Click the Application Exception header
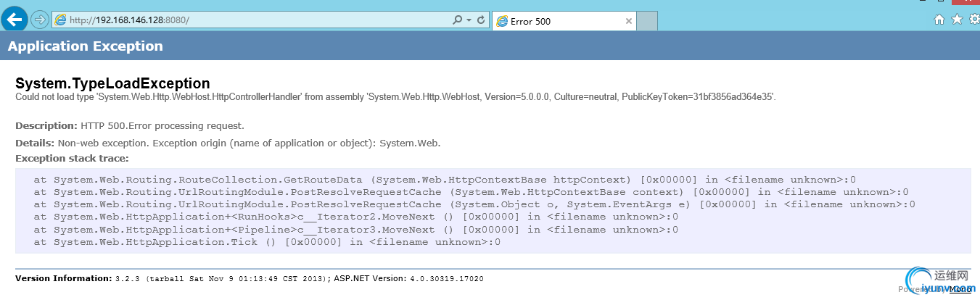 (x=86, y=46)
